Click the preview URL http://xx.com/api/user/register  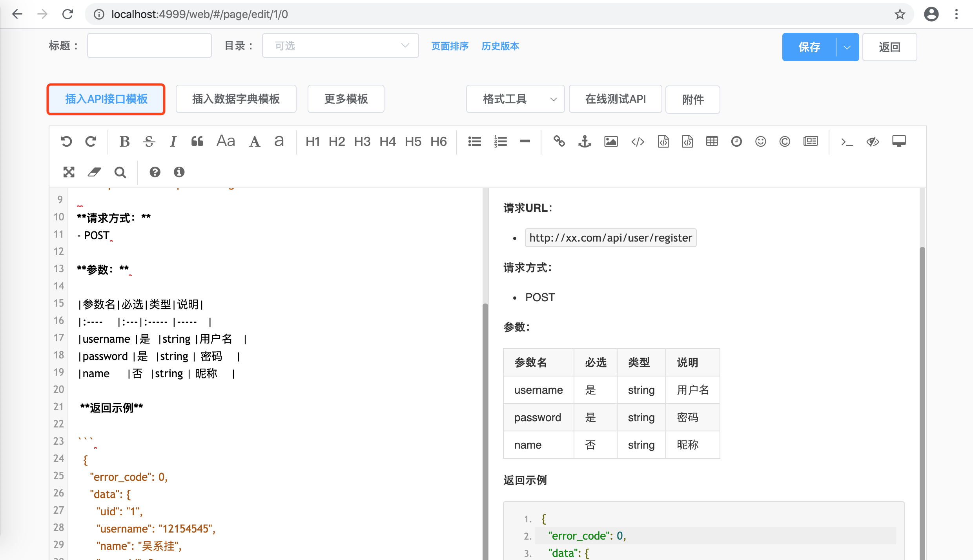[610, 238]
